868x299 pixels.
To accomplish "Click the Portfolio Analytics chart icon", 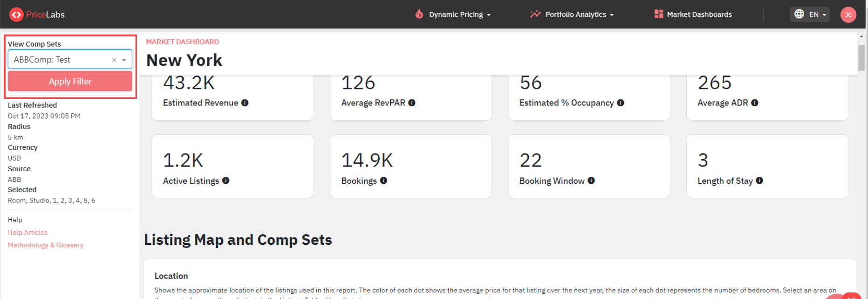I will (535, 14).
